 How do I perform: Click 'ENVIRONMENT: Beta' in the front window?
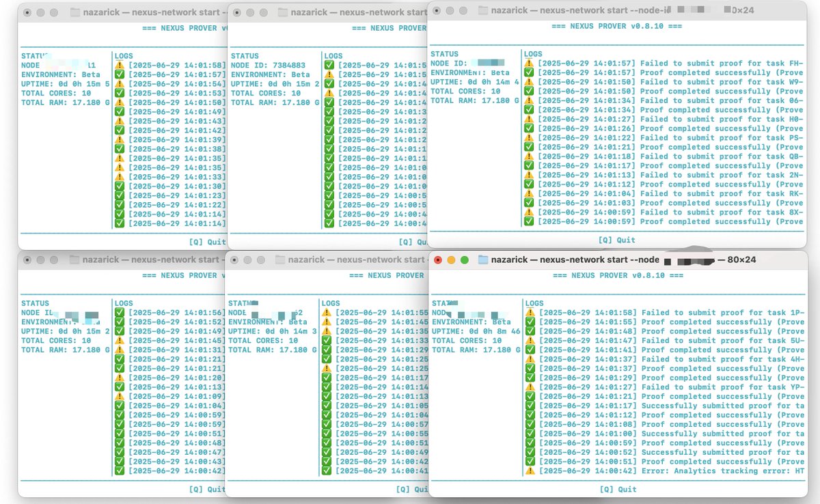point(470,322)
